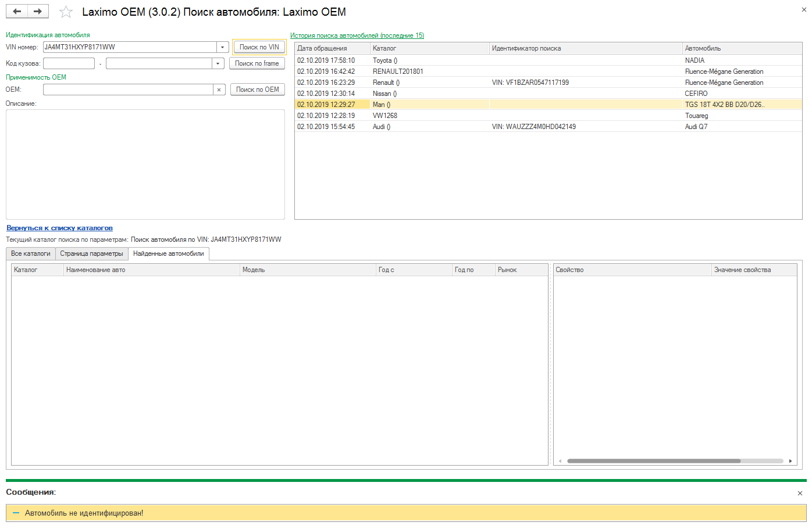Select the Найденные автомобили tab
This screenshot has height=529, width=812.
[168, 254]
